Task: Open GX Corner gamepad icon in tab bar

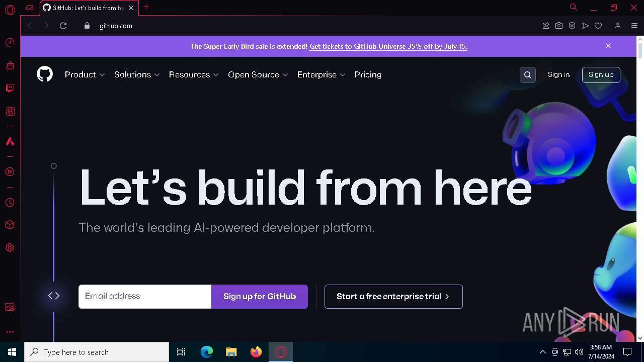Action: tap(30, 8)
